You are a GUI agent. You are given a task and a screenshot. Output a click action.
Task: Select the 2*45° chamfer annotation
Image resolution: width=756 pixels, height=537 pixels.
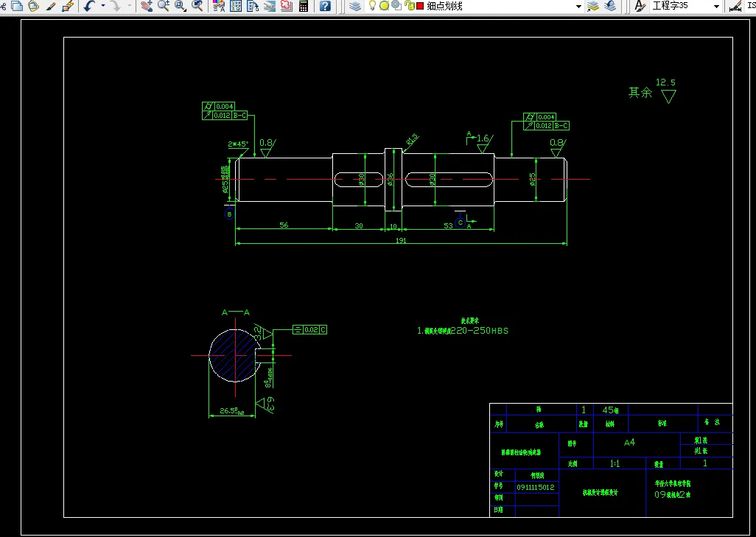(238, 144)
